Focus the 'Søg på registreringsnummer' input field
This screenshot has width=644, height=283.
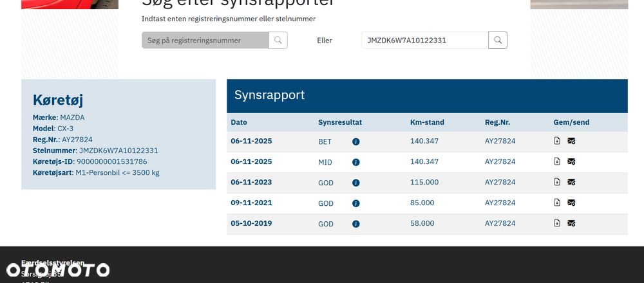tap(205, 40)
